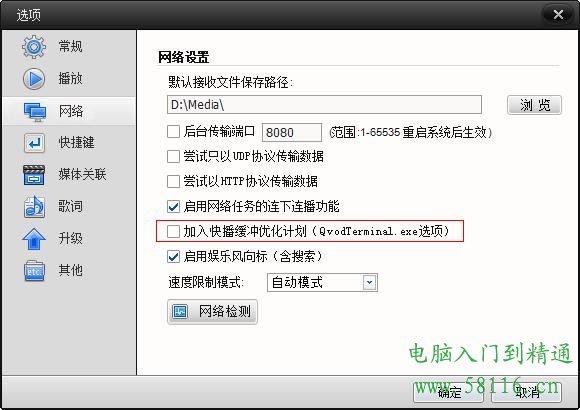This screenshot has height=410, width=580.
Task: Open the 其他 etc folder icon
Action: click(x=34, y=270)
